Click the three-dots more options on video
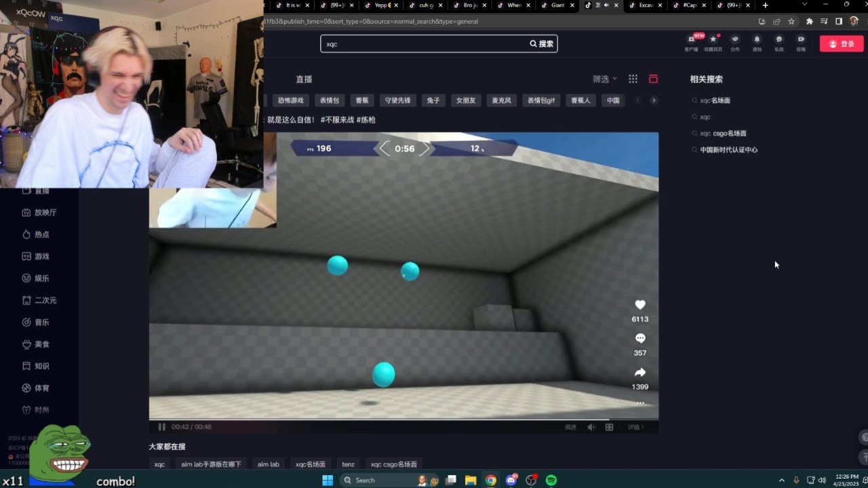Screen dimensions: 868x488 click(x=639, y=403)
